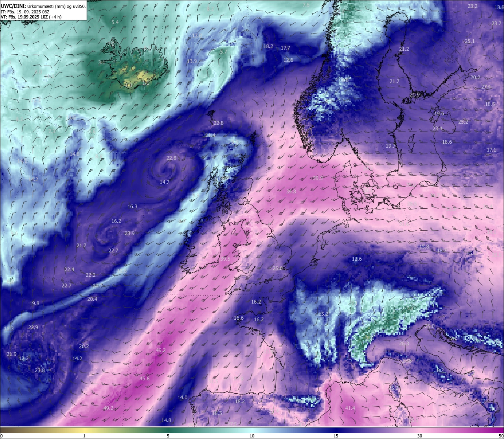Click the 5.7 value label
The image size is (504, 439).
[223, 52]
